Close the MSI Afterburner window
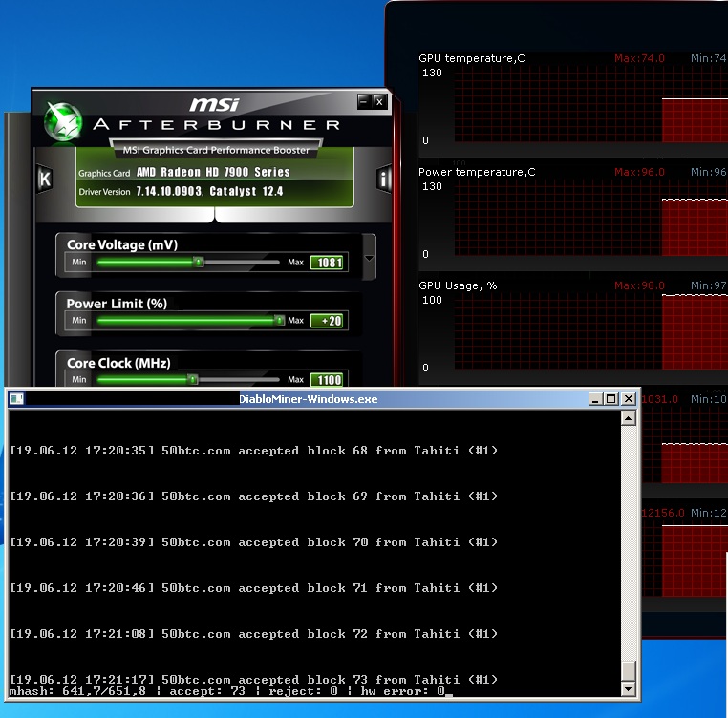 click(x=379, y=101)
